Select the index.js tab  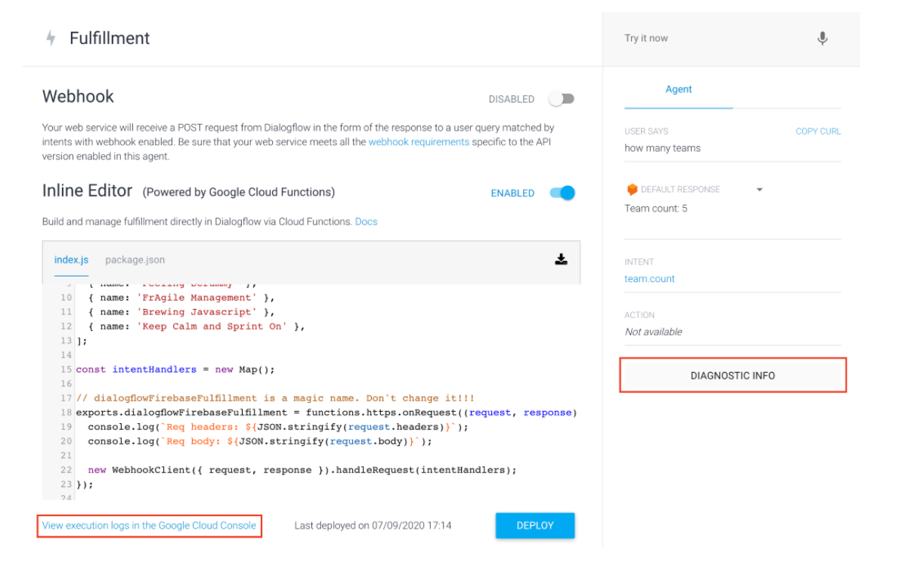(71, 260)
